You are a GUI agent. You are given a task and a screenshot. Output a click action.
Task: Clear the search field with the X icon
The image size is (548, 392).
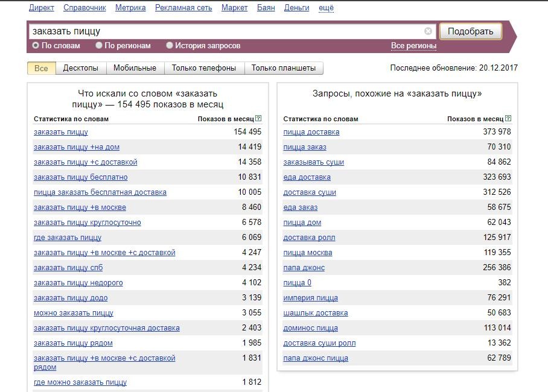pyautogui.click(x=428, y=31)
